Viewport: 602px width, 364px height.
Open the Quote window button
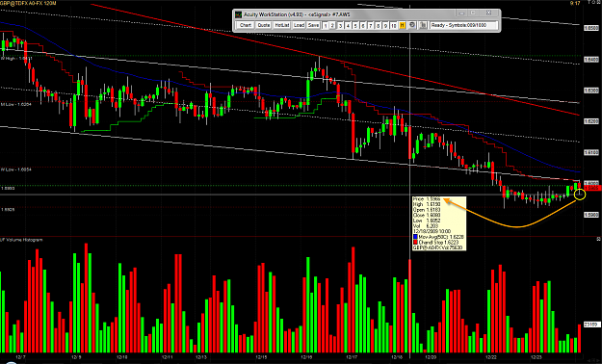[263, 25]
